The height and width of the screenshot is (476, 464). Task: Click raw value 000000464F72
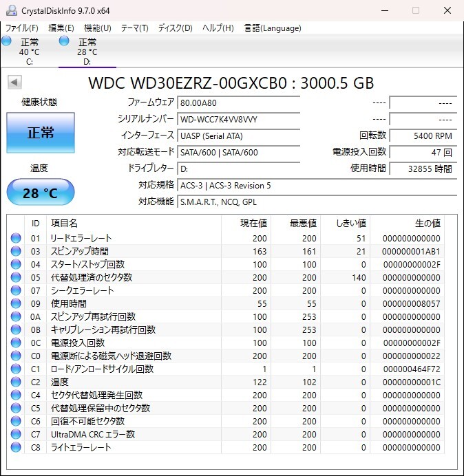click(x=411, y=369)
